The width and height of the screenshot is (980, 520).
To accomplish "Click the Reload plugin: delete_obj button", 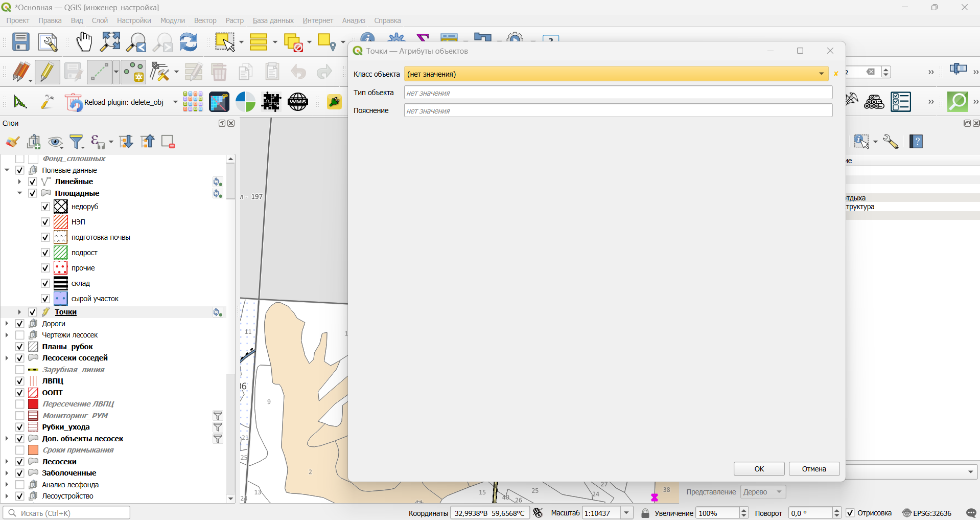I will (x=116, y=102).
